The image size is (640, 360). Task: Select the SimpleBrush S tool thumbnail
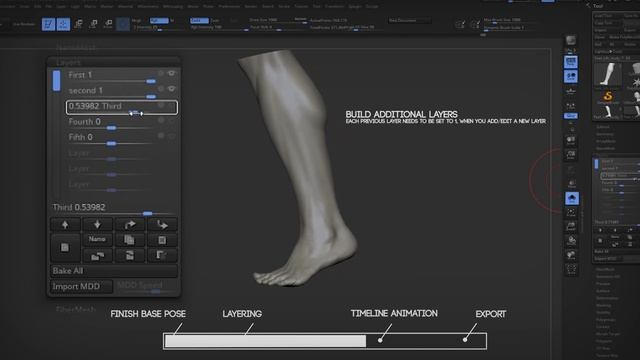click(608, 97)
